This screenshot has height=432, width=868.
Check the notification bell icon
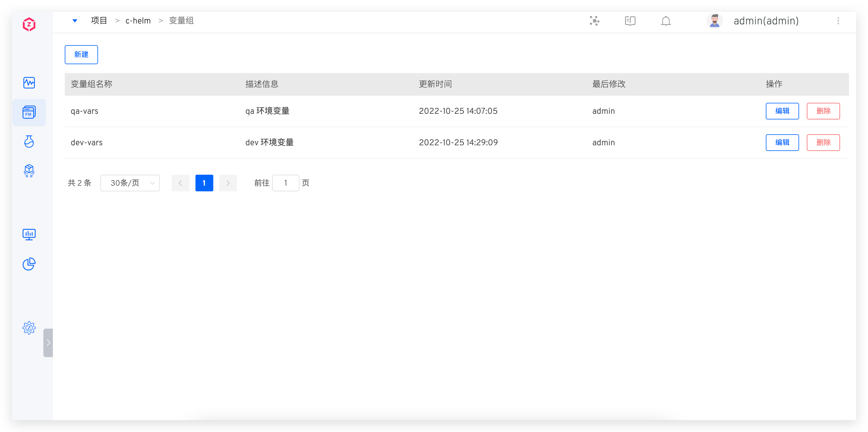666,21
